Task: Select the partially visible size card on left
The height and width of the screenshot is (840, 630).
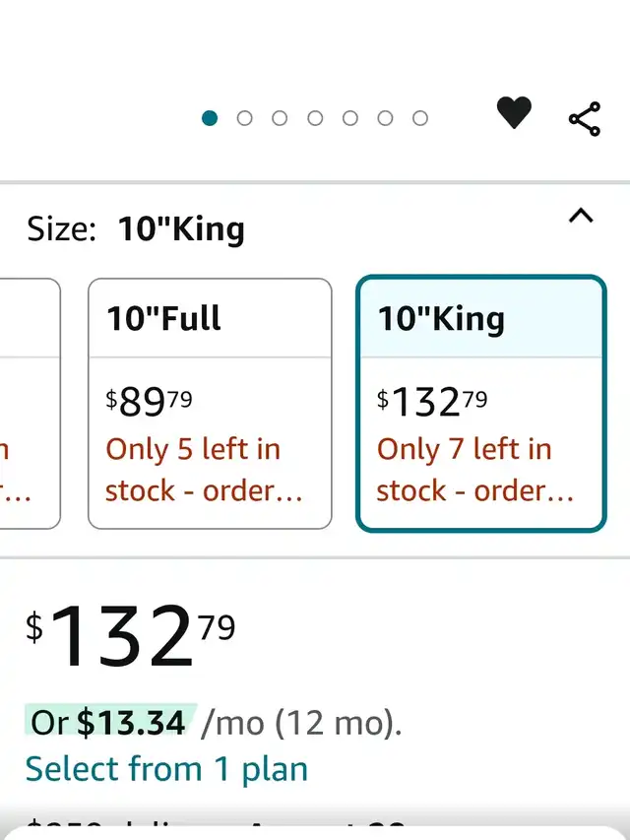Action: click(x=30, y=404)
